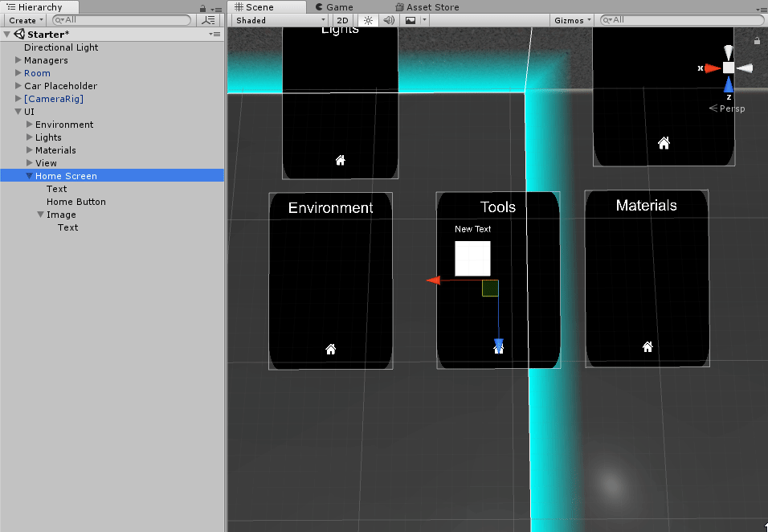This screenshot has height=532, width=768.
Task: Toggle scene lighting with the sun icon
Action: pyautogui.click(x=368, y=20)
